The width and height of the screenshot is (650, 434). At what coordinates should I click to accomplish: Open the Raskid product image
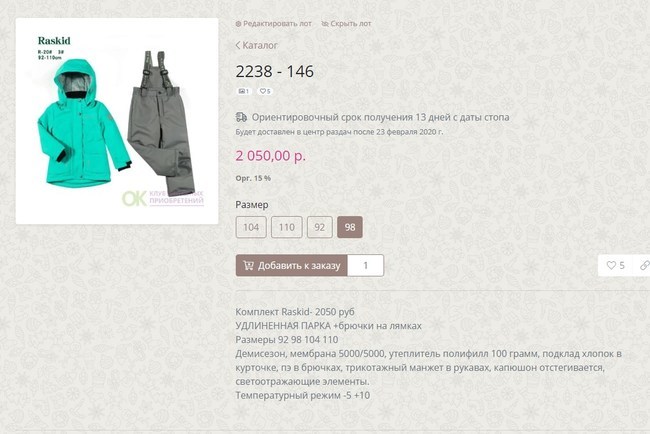click(117, 121)
